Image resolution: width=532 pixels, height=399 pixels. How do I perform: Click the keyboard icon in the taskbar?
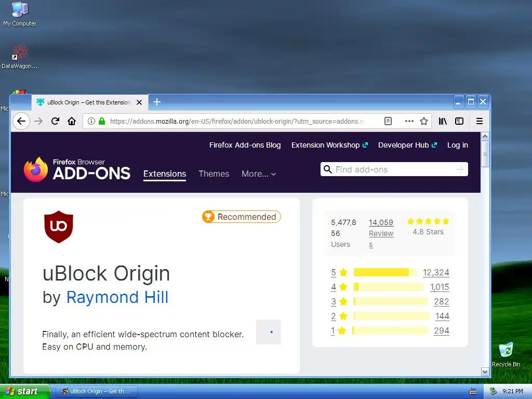(473, 392)
